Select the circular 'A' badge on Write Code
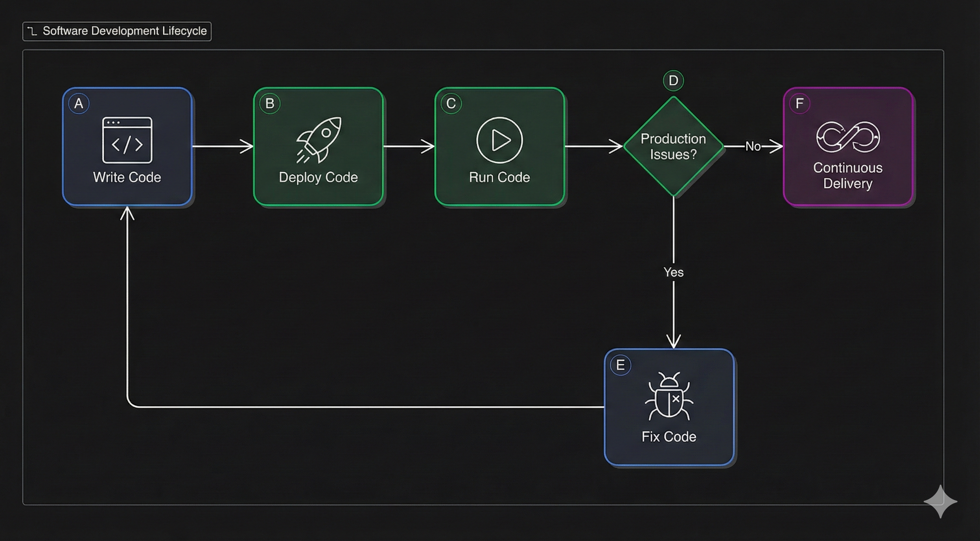The height and width of the screenshot is (541, 980). (x=79, y=103)
